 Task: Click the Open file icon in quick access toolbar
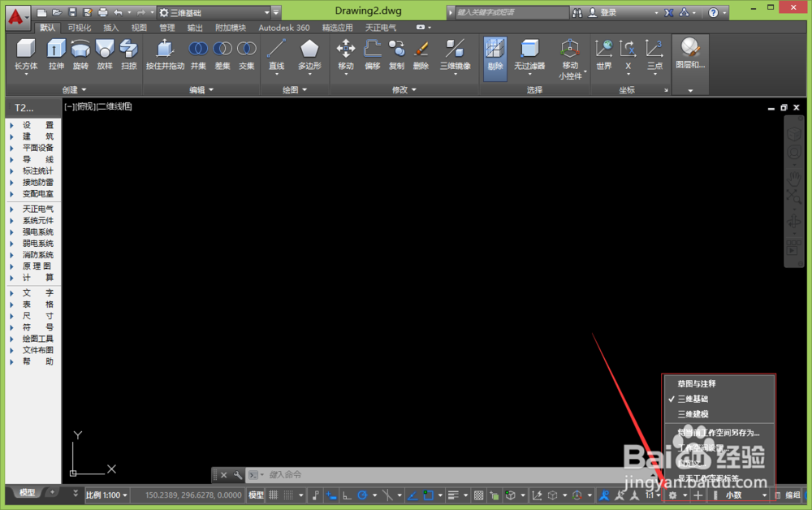coord(57,12)
